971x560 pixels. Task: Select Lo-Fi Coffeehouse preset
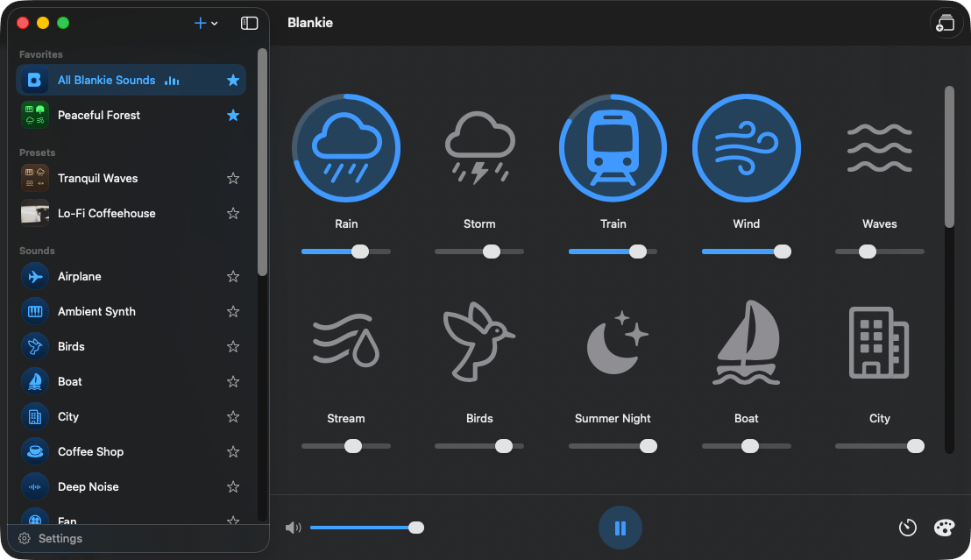[x=131, y=213]
